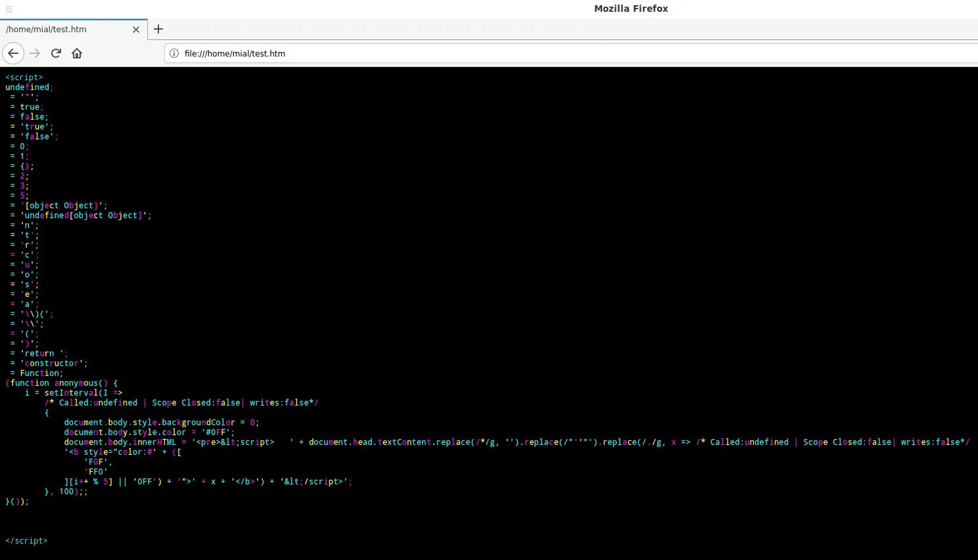Click the line = '\\)(';
This screenshot has width=978, height=560.
(x=32, y=314)
